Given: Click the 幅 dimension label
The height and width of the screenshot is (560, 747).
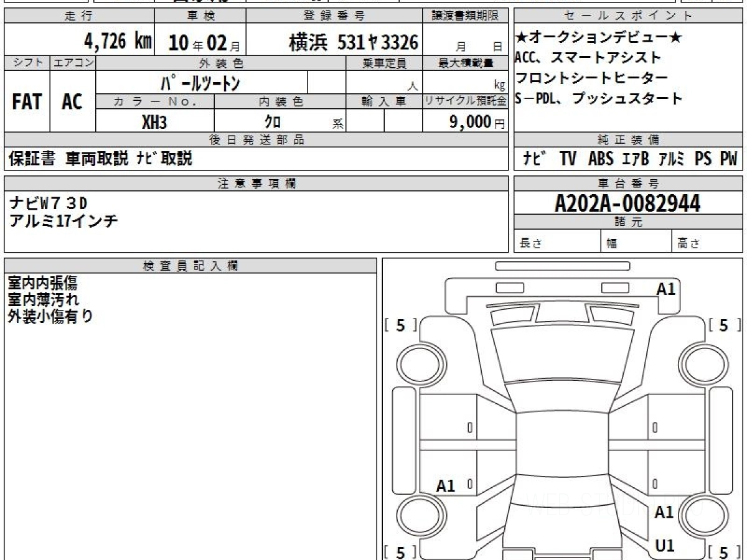Looking at the screenshot, I should (x=612, y=244).
